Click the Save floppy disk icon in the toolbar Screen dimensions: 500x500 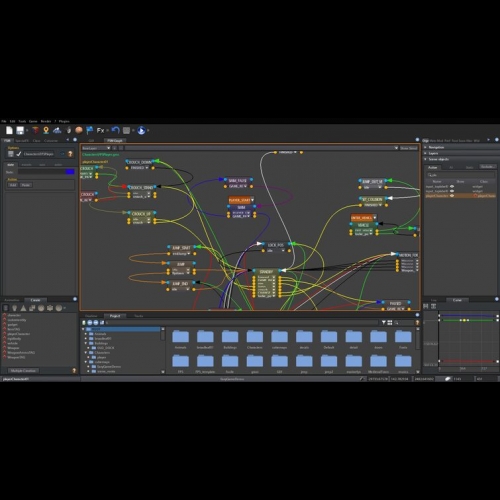coord(20,130)
